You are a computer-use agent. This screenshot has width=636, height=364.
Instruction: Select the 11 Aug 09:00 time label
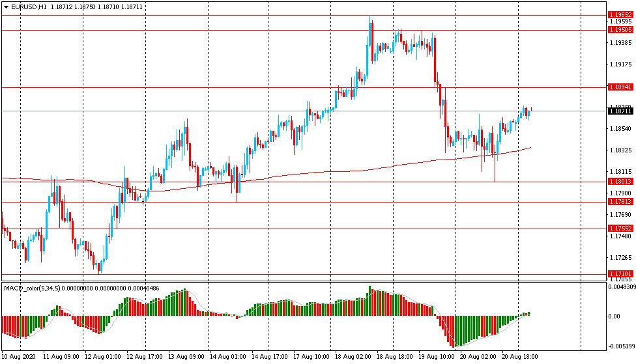[61, 357]
